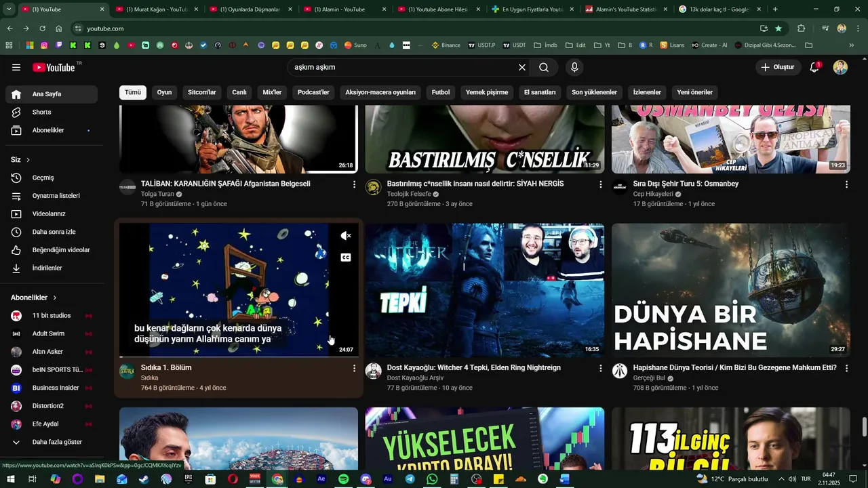Click the browser home button

coord(59,28)
